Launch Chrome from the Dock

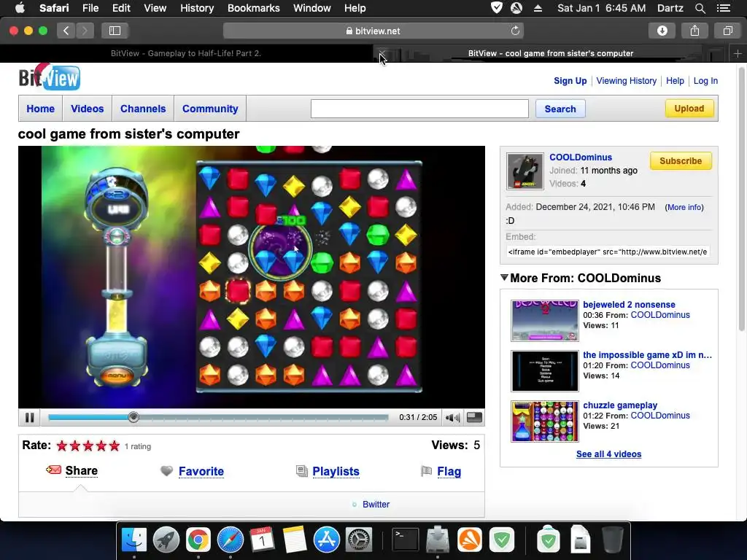click(x=198, y=540)
